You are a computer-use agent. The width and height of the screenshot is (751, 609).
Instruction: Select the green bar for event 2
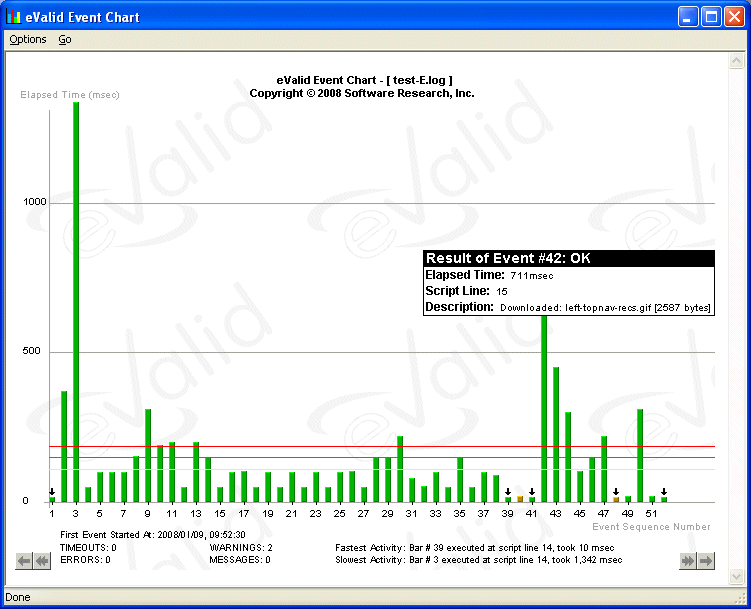coord(64,447)
